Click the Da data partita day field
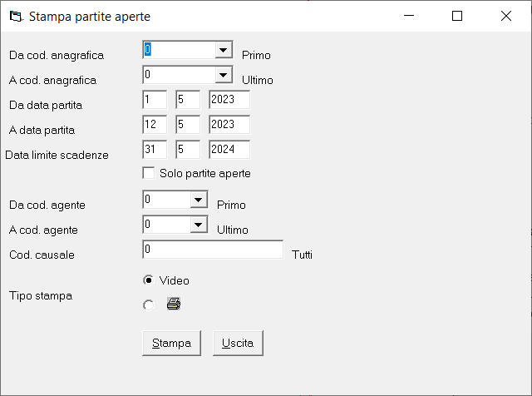The width and height of the screenshot is (532, 396). pos(155,100)
